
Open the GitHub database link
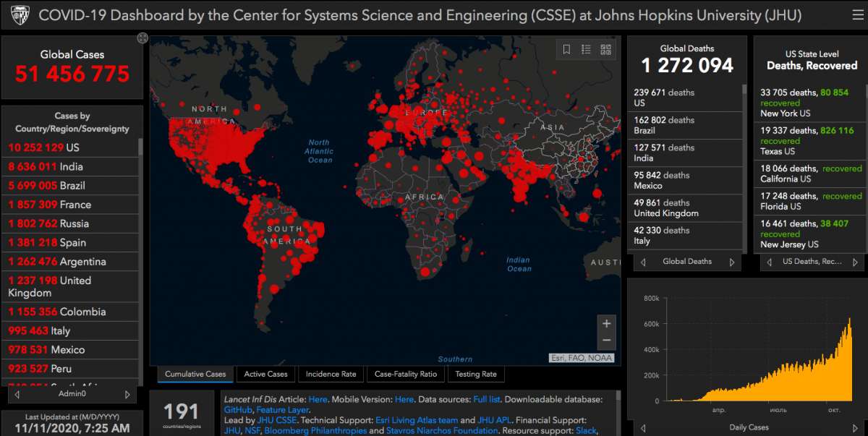click(x=238, y=410)
